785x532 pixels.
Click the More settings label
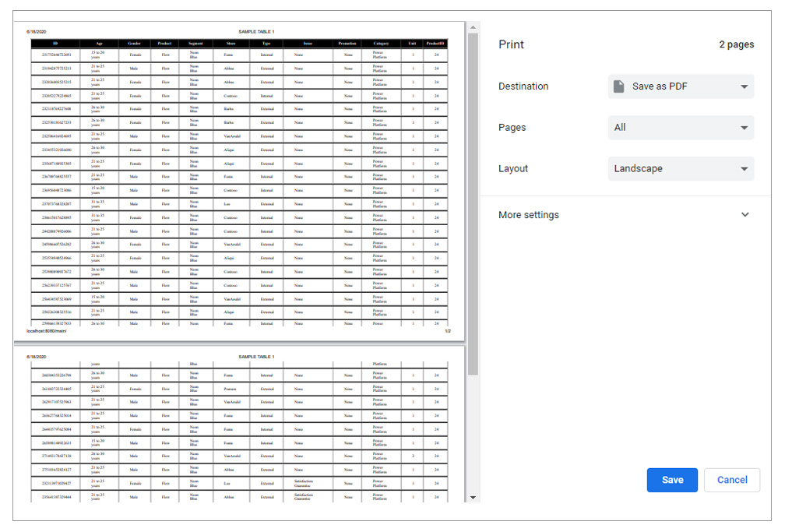(529, 214)
